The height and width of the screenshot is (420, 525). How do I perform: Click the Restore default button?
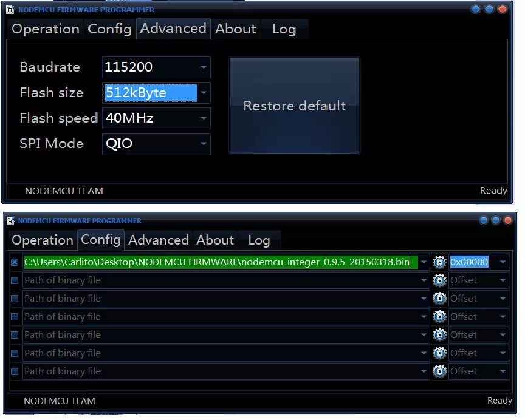(x=294, y=106)
